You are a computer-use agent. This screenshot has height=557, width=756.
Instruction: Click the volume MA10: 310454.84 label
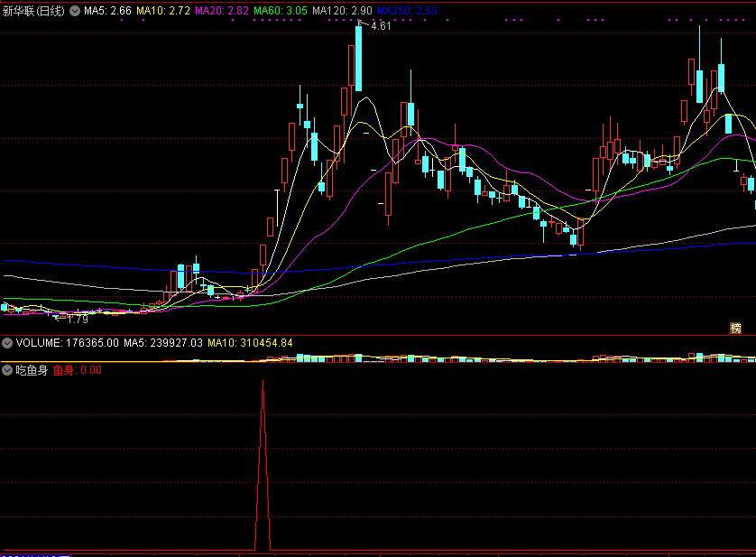(x=250, y=343)
